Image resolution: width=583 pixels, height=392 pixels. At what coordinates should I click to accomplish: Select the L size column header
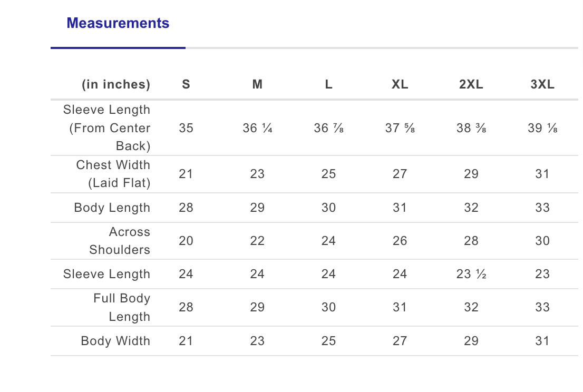click(x=329, y=84)
